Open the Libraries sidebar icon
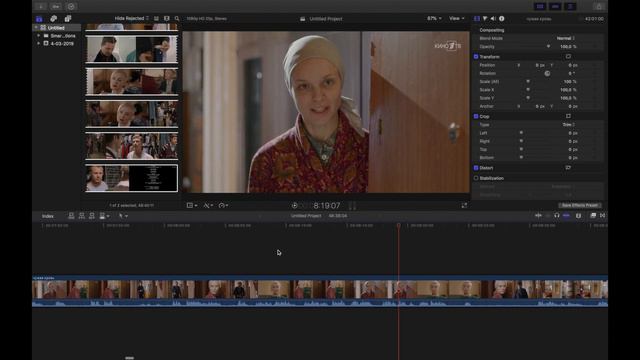Viewport: 640px width, 360px height. tap(39, 19)
